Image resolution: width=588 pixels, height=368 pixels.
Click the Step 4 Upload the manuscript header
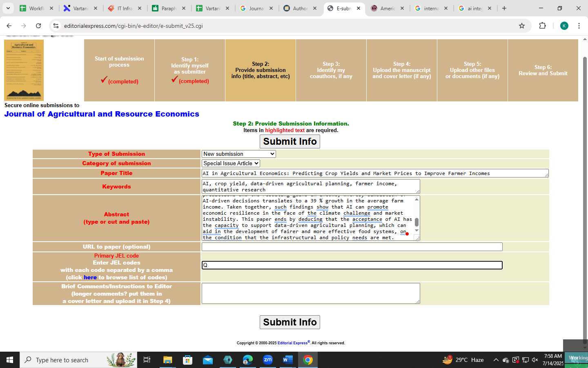point(402,70)
